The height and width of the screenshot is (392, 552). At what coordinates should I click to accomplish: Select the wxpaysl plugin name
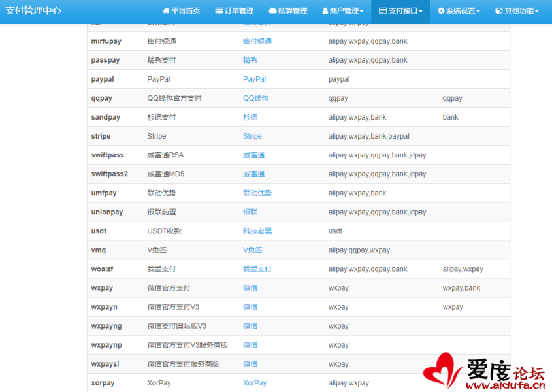(x=105, y=365)
